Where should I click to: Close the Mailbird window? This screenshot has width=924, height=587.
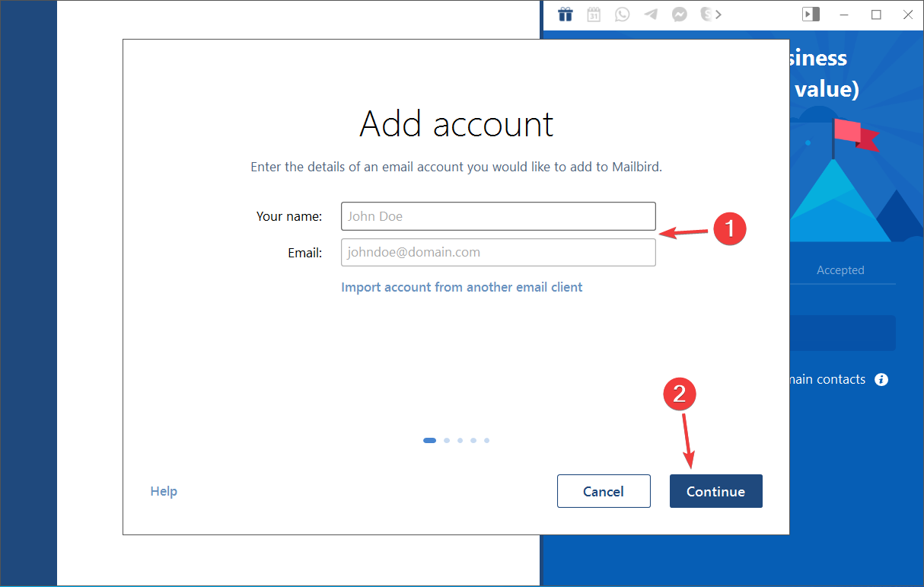click(906, 14)
